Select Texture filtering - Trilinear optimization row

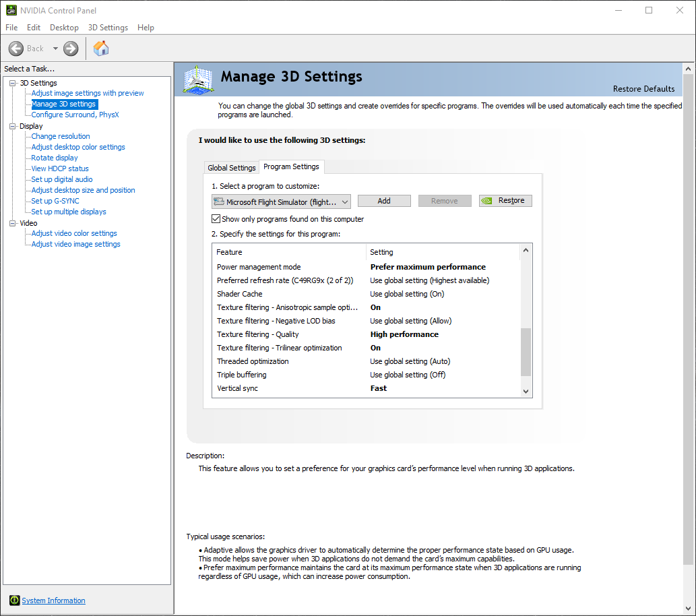click(367, 348)
